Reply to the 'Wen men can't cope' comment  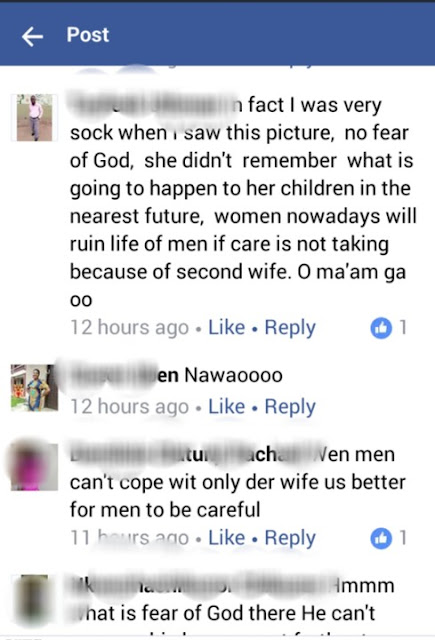(290, 538)
